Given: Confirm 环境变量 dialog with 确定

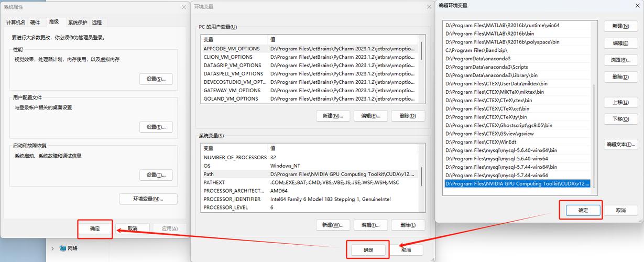Looking at the screenshot, I should click(x=368, y=250).
